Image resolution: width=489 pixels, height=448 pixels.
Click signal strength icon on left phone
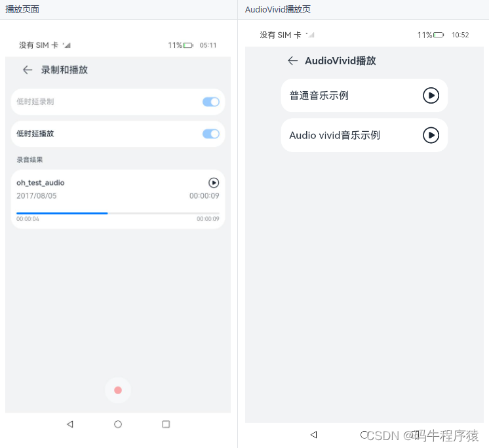pos(67,45)
